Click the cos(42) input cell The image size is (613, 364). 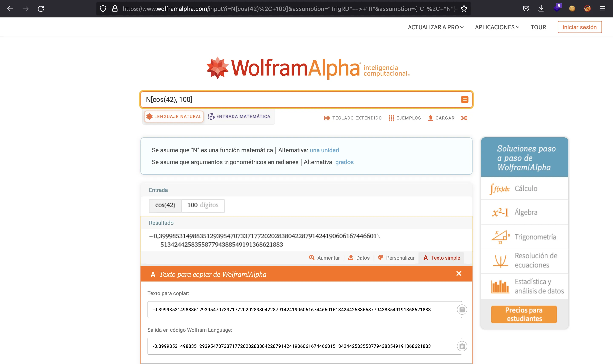[x=165, y=205]
